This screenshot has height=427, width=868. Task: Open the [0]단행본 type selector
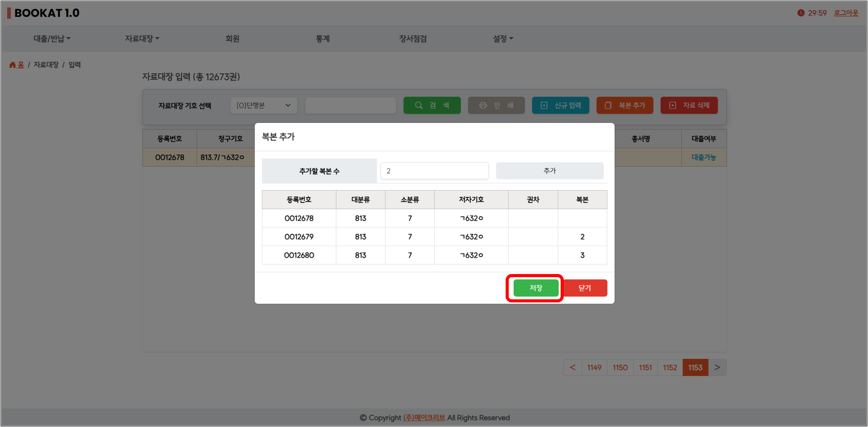point(263,106)
